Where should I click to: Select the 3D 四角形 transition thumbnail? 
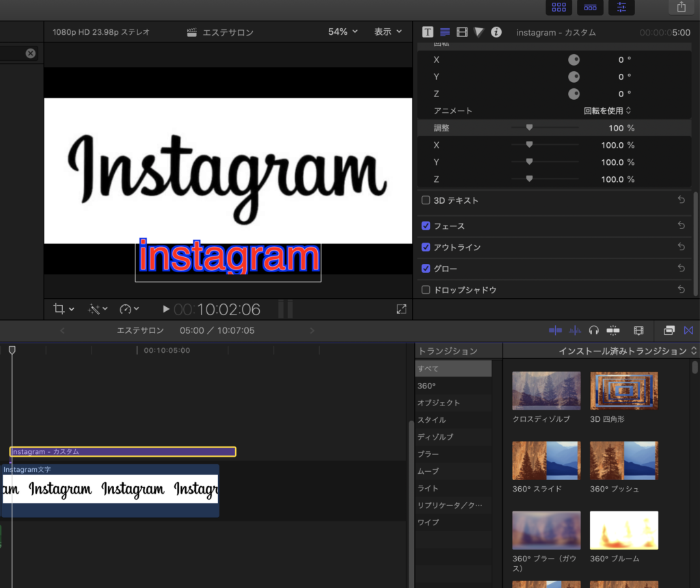624,390
